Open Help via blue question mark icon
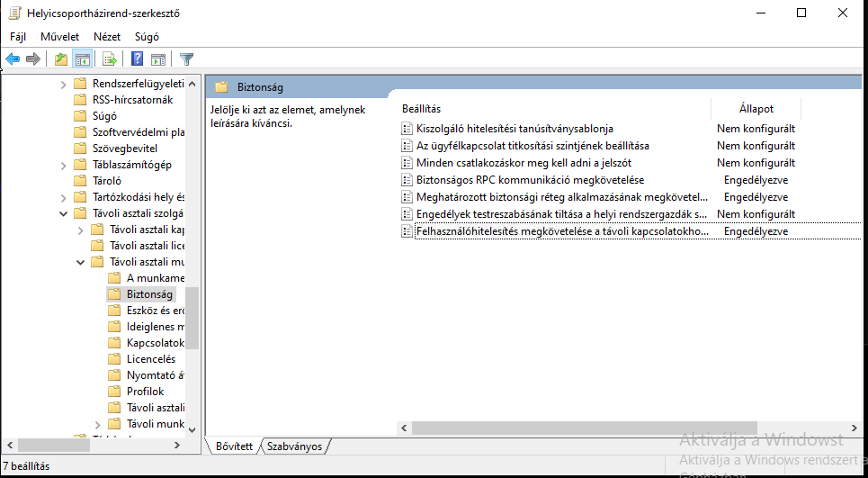 tap(137, 59)
